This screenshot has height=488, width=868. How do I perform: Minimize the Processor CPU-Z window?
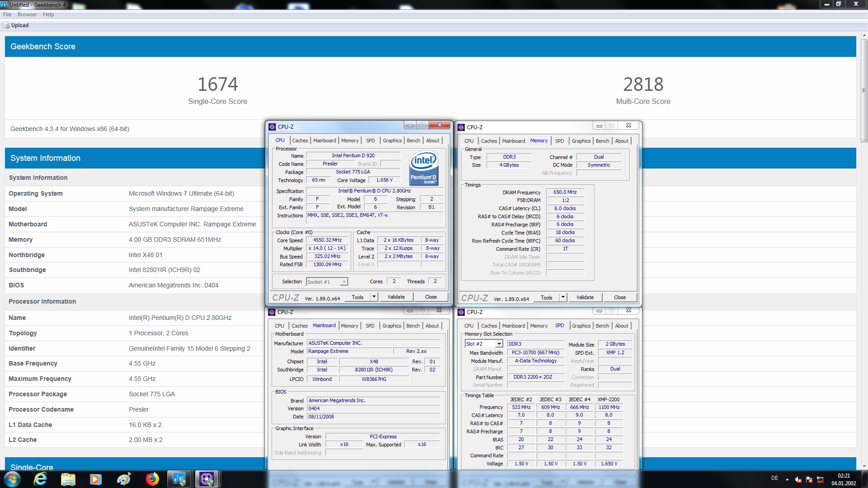[x=410, y=125]
